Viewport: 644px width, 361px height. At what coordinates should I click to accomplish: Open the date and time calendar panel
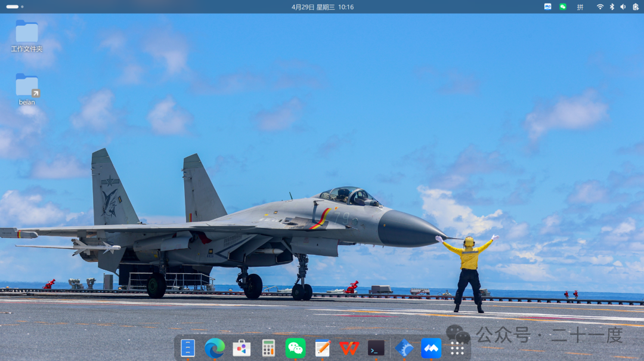coord(323,7)
